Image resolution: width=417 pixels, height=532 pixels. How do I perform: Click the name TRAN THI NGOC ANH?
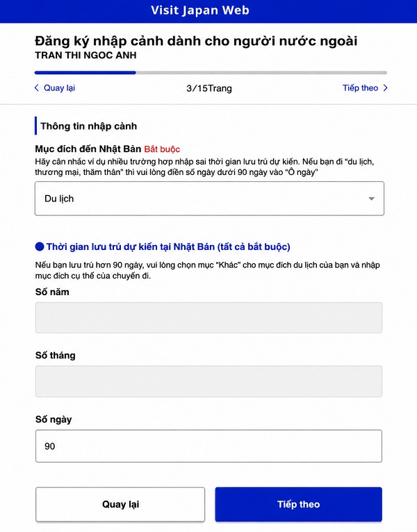(85, 56)
